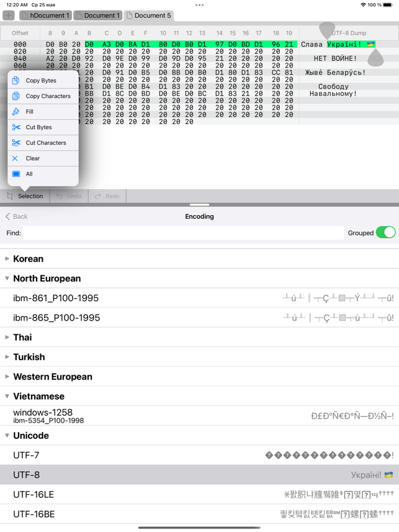Screen dimensions: 399x532
Task: Select UTF-8 encoding row
Action: tap(199, 475)
